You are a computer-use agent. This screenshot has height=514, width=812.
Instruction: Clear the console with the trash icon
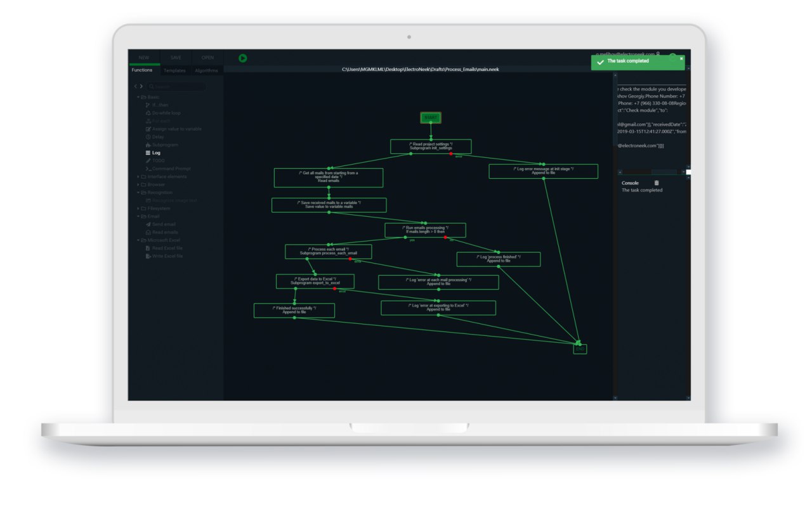pos(657,183)
